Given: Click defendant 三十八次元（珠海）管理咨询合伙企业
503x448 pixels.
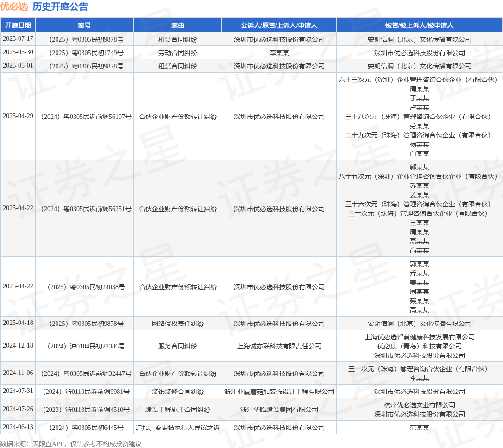Looking at the screenshot, I should pyautogui.click(x=418, y=117).
